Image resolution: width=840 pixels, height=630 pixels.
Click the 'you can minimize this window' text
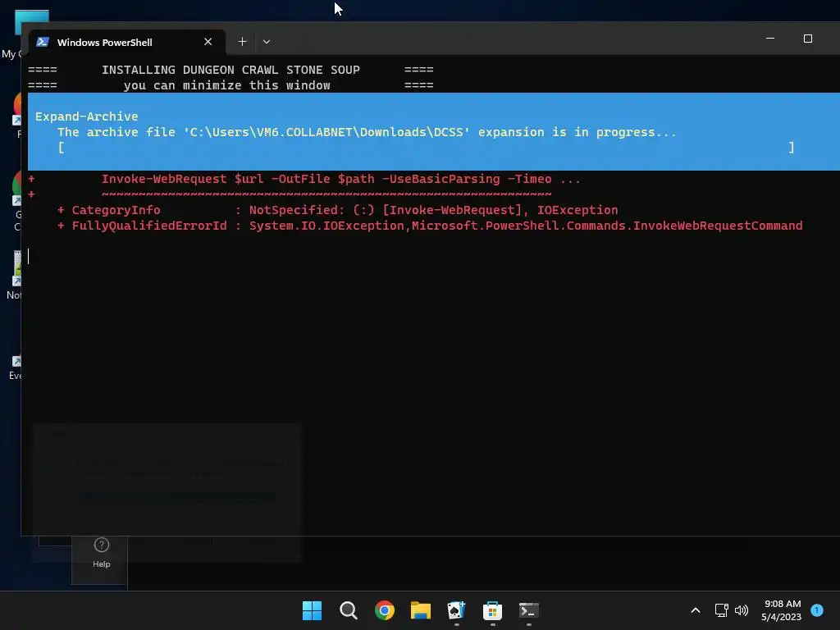point(227,85)
